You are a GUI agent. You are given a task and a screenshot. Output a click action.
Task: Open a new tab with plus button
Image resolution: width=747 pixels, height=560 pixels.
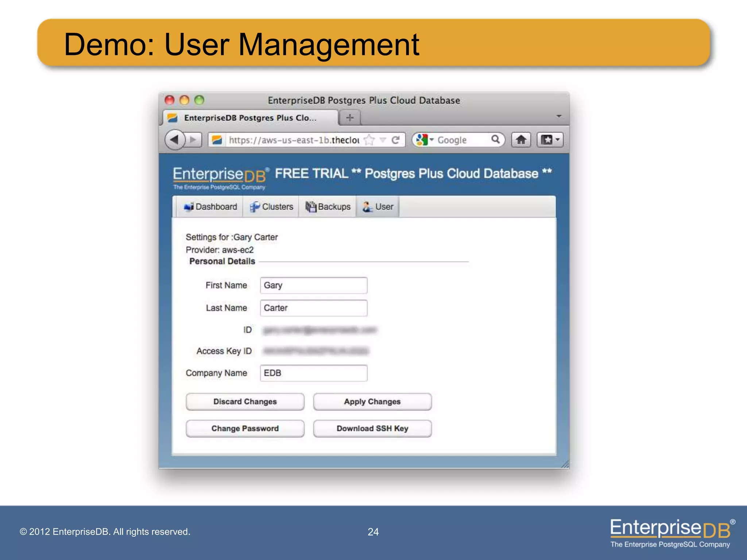[x=349, y=118]
